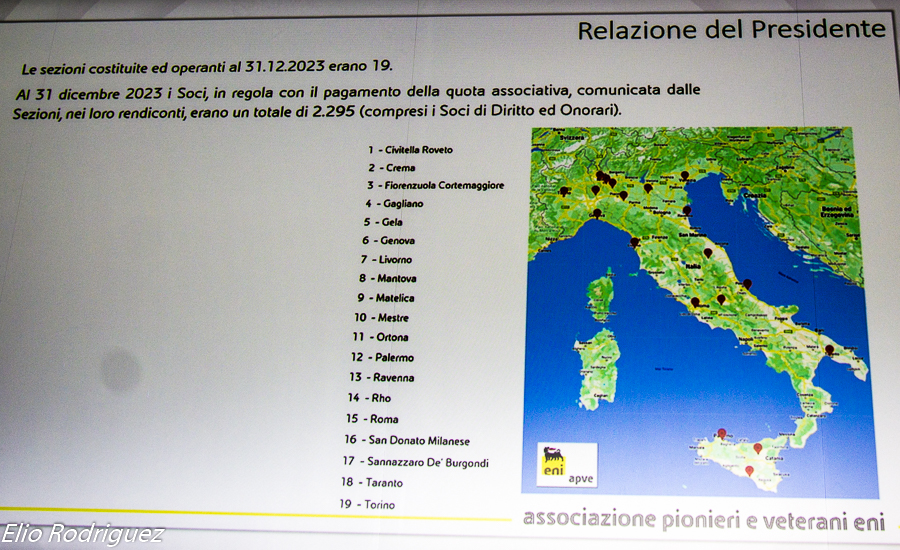Click the Mestre pin near Venice
900x550 pixels.
(x=685, y=176)
